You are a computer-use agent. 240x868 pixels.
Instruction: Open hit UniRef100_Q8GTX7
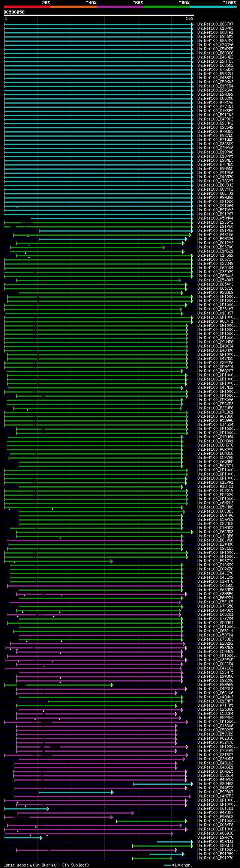[215, 24]
